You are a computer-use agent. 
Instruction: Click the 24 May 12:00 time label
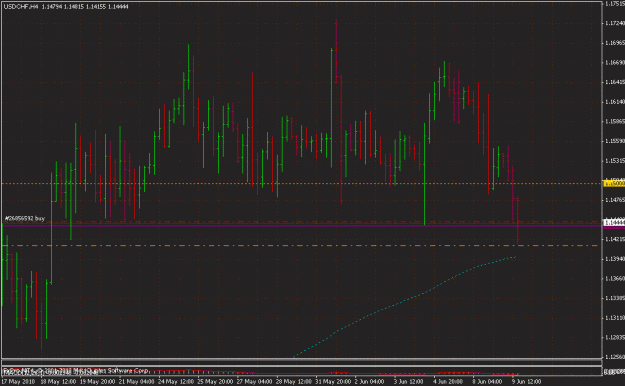(x=176, y=382)
